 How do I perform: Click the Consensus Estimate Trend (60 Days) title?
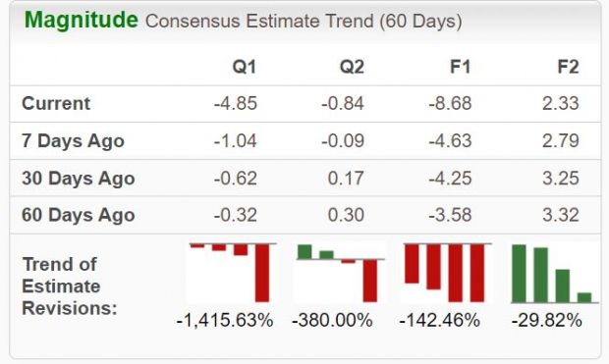pyautogui.click(x=304, y=21)
